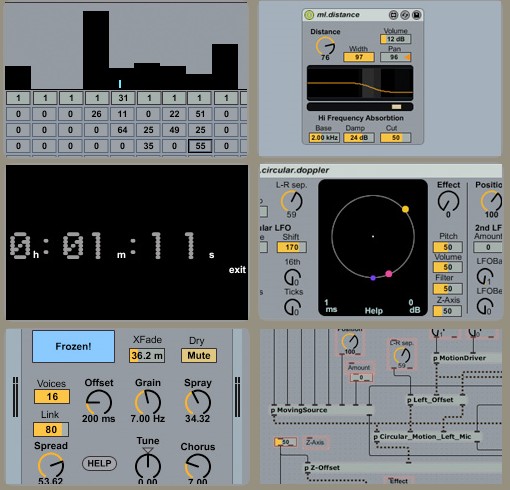This screenshot has width=510, height=490.
Task: Select the Voices value 16
Action: (x=52, y=397)
